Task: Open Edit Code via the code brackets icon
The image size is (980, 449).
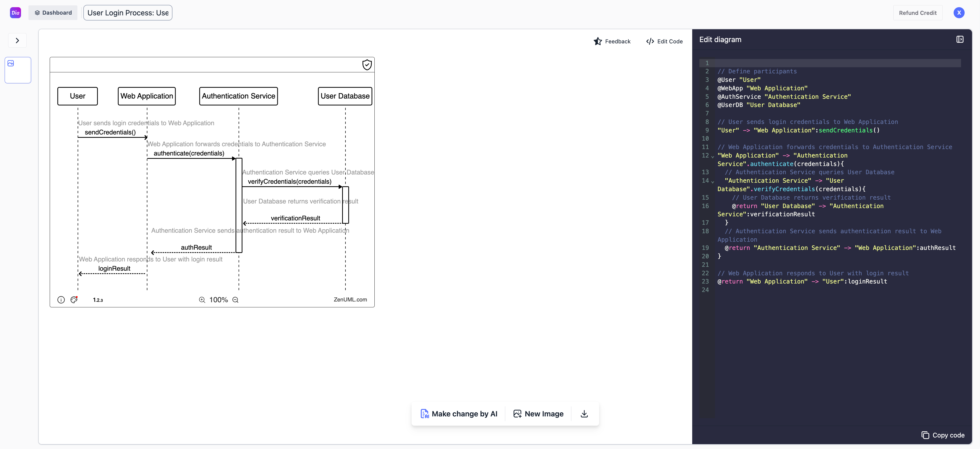Action: (650, 41)
